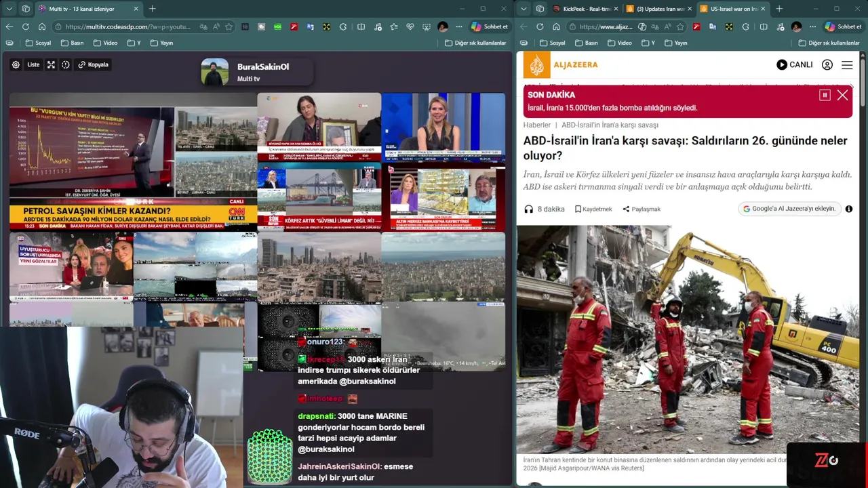Viewport: 868px width, 488px height.
Task: Watch Al Jazeera CANLI live stream
Action: click(795, 65)
